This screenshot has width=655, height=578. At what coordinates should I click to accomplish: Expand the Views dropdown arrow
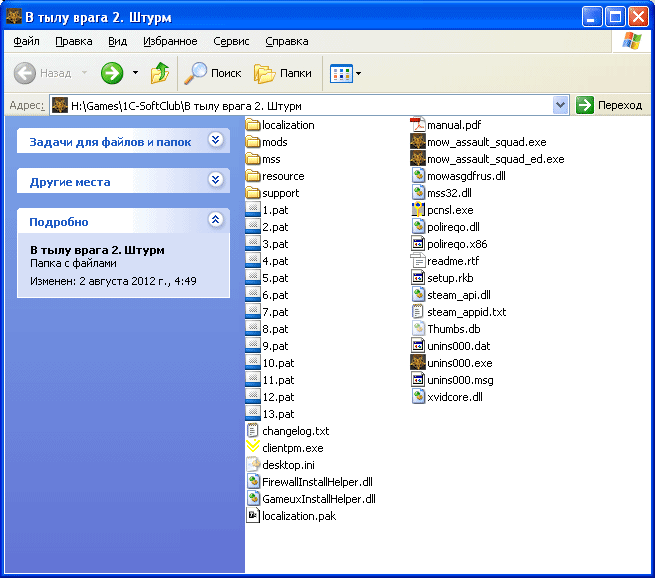coord(358,74)
